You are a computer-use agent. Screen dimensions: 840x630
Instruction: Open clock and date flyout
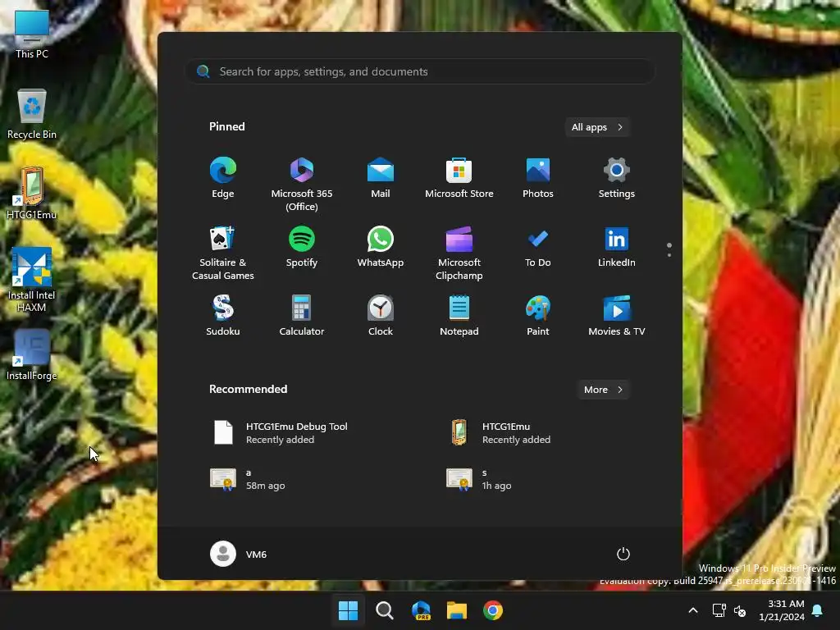pyautogui.click(x=782, y=610)
